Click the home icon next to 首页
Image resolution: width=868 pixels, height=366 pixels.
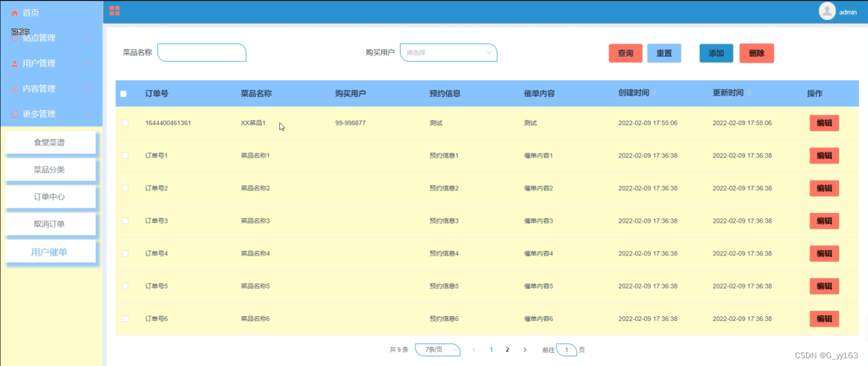point(15,13)
